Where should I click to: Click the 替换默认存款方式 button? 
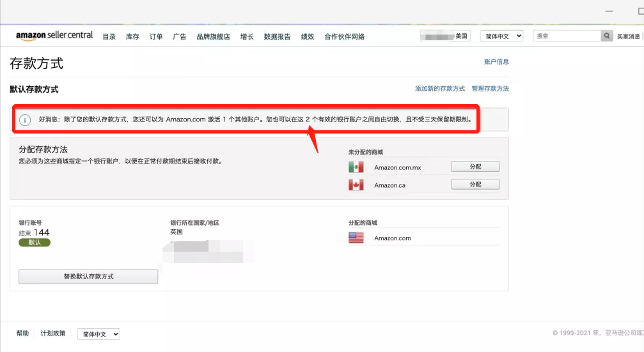[x=88, y=277]
